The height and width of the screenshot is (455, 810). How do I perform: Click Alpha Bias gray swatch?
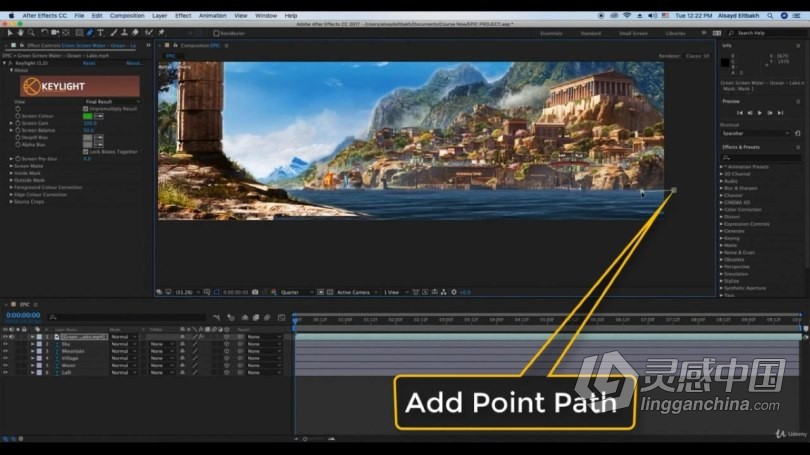point(88,145)
